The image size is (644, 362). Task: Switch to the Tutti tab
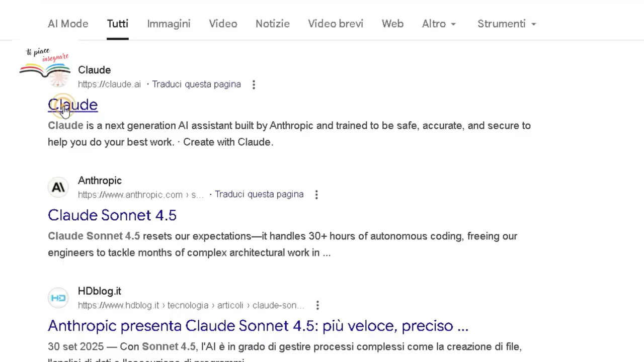tap(117, 24)
